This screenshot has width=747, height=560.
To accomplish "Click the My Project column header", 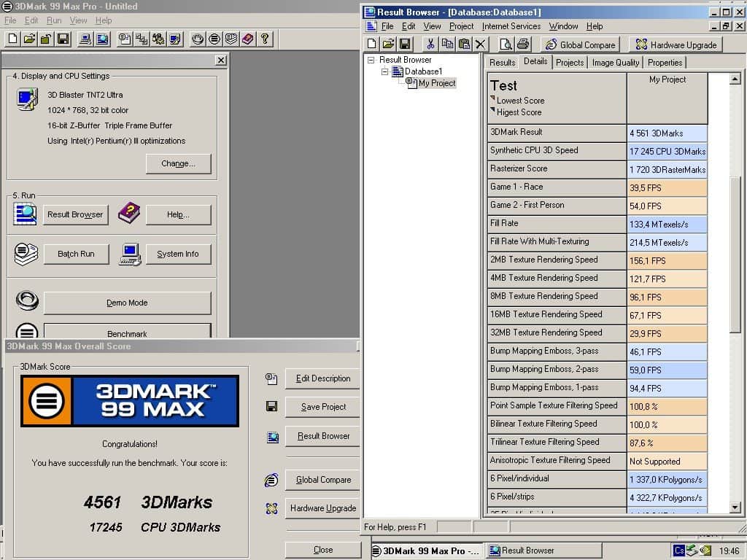I will [667, 98].
